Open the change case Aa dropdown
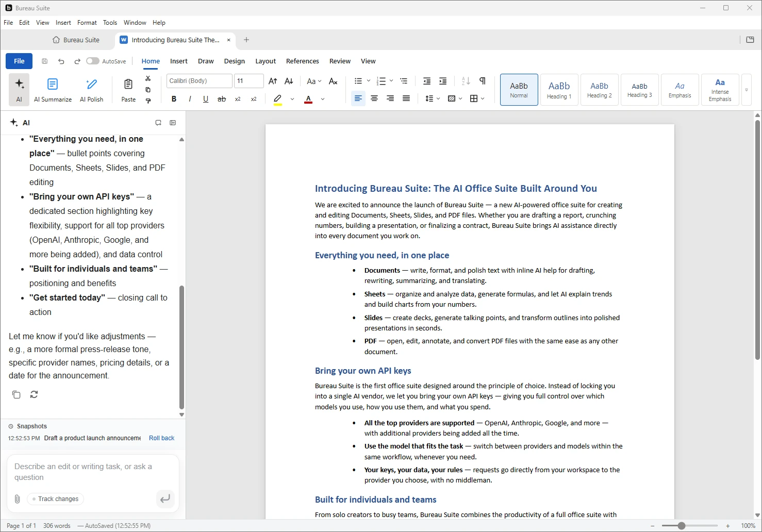The image size is (762, 532). tap(313, 81)
